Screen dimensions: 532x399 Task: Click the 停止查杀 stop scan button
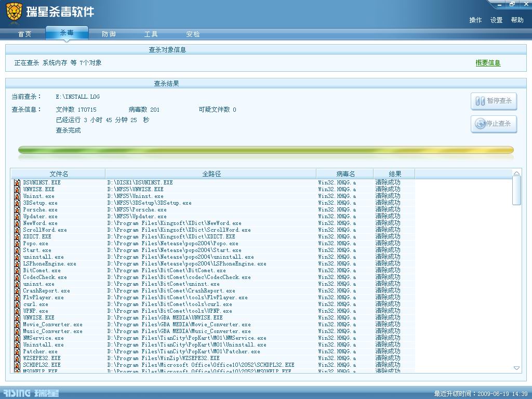click(x=494, y=124)
